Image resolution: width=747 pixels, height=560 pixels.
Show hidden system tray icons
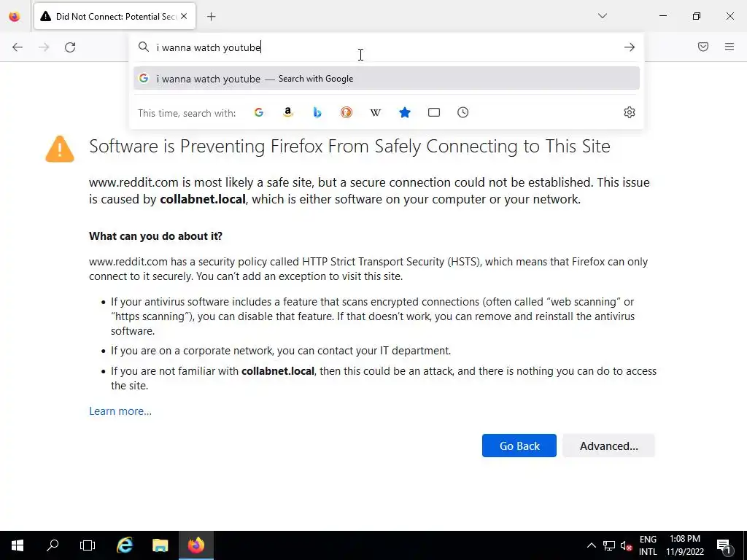591,545
